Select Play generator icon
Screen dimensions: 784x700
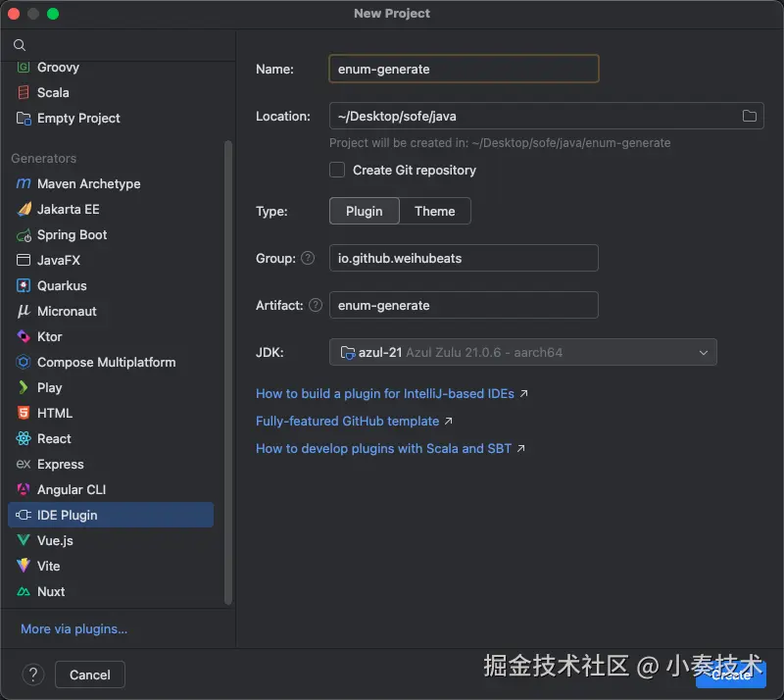click(23, 388)
